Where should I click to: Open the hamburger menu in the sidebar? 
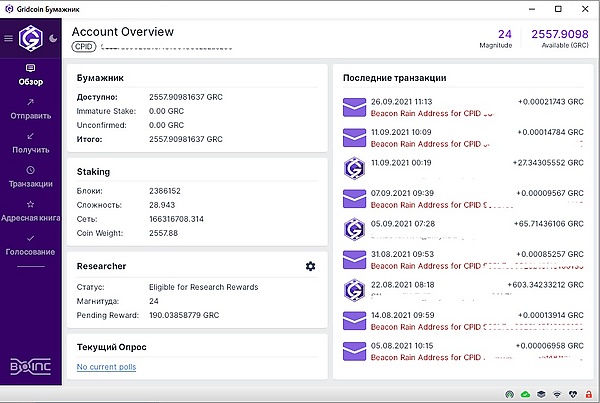(8, 38)
